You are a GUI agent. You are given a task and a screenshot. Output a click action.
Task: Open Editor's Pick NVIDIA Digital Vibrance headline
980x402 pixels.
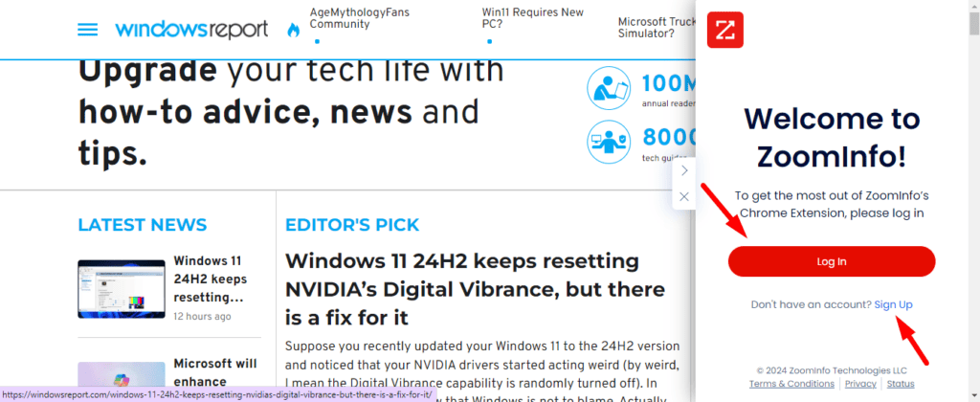tap(475, 289)
